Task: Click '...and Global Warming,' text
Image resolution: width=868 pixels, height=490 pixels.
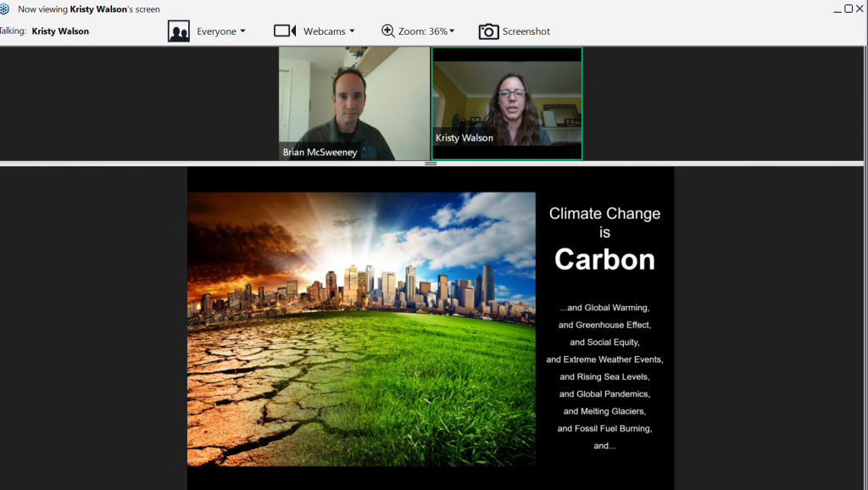Action: tap(604, 308)
